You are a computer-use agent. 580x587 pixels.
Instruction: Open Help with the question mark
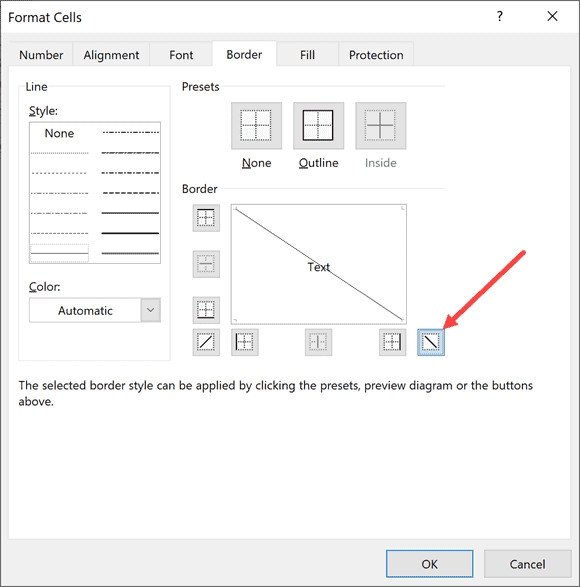(499, 16)
